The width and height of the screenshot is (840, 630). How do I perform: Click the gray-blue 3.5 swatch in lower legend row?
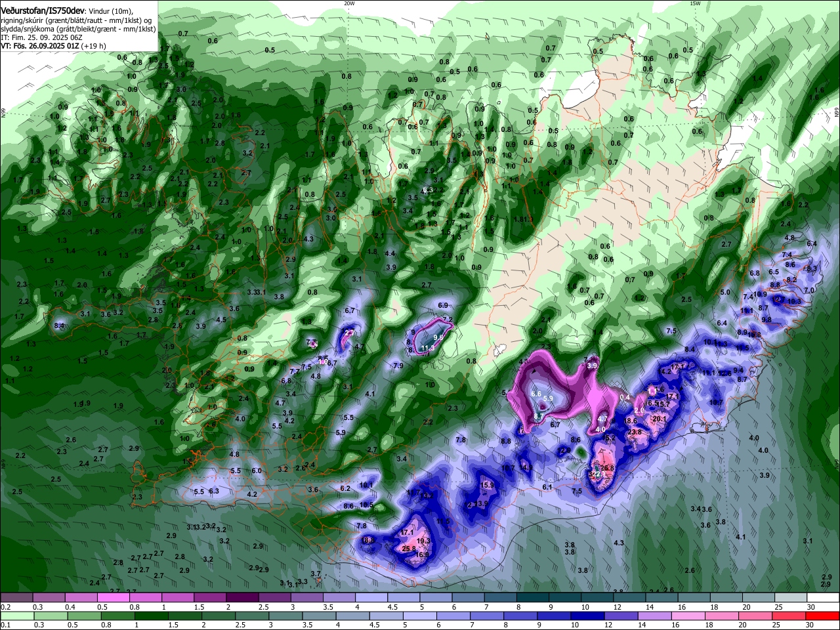[x=319, y=616]
